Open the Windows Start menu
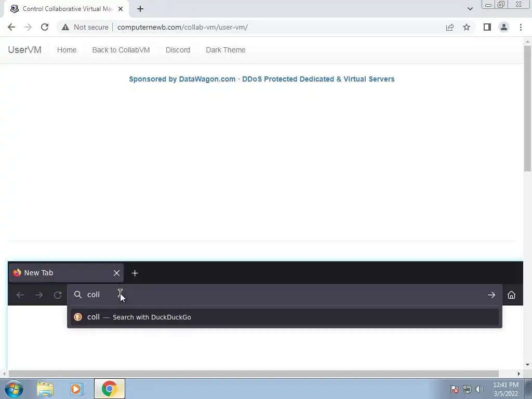This screenshot has width=532, height=399. pos(14,389)
